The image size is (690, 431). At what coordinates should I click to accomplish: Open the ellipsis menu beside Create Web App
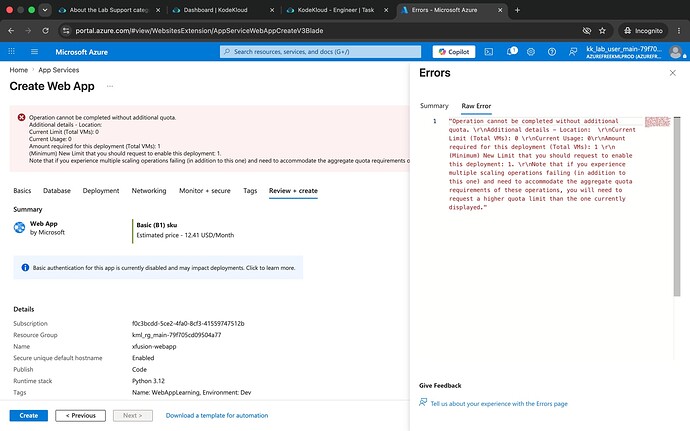110,86
